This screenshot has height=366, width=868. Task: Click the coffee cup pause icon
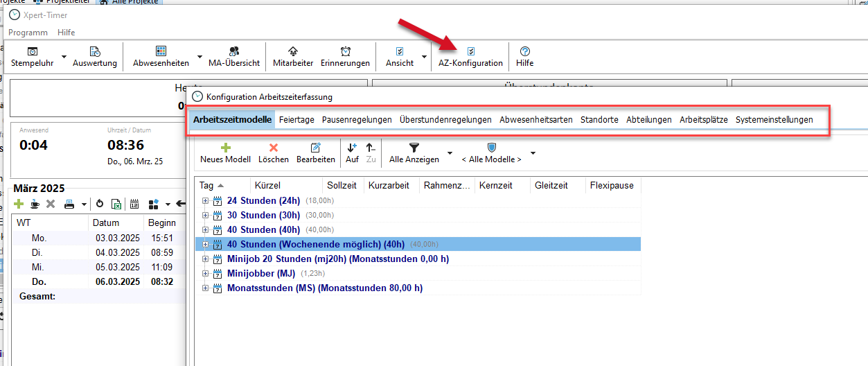35,204
